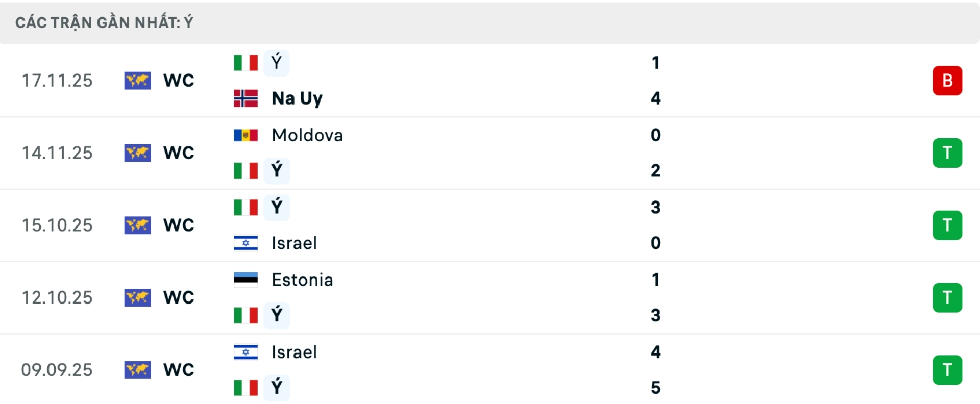Click the green T badge for 15.10.25 match

point(947,225)
